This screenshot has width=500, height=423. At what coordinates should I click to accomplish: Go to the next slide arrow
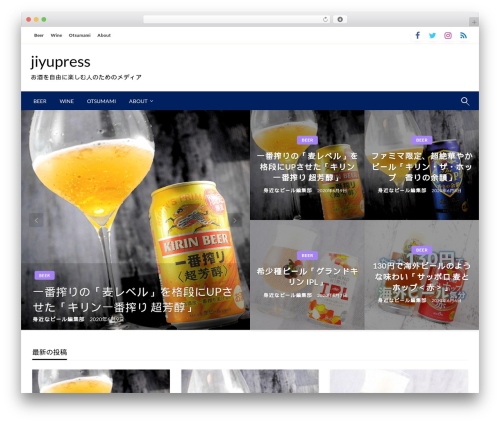[235, 220]
